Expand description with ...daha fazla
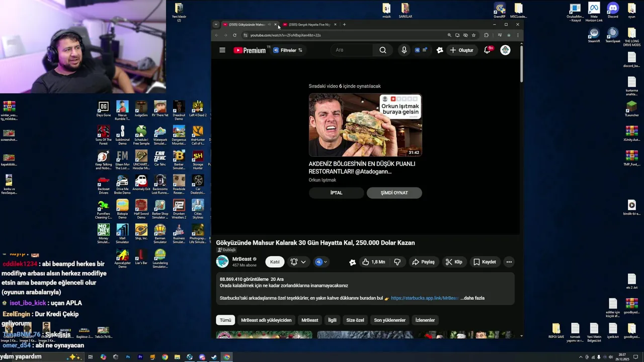 click(472, 298)
